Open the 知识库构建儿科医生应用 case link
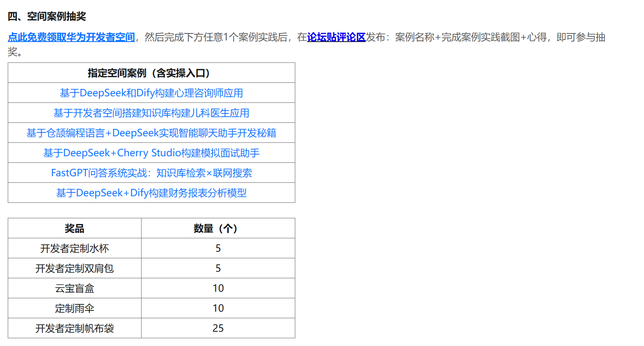 [x=151, y=113]
